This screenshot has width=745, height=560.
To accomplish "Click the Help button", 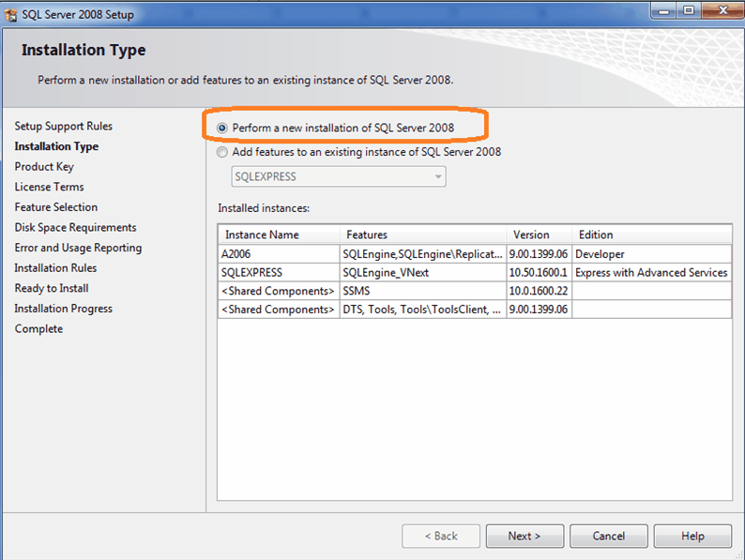I will 692,537.
